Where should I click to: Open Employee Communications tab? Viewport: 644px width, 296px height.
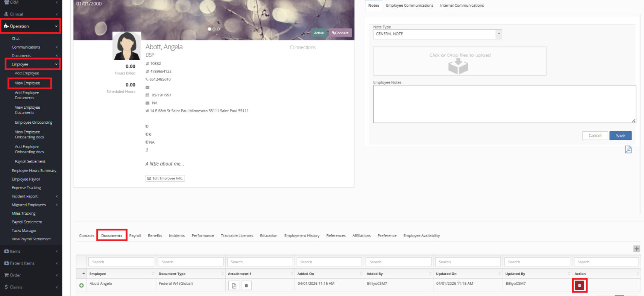pos(409,6)
